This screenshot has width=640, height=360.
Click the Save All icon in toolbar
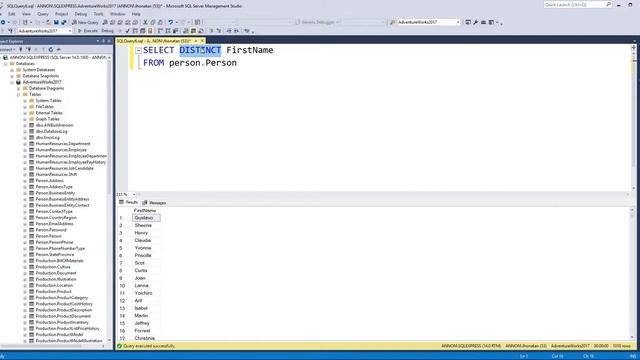(64, 22)
